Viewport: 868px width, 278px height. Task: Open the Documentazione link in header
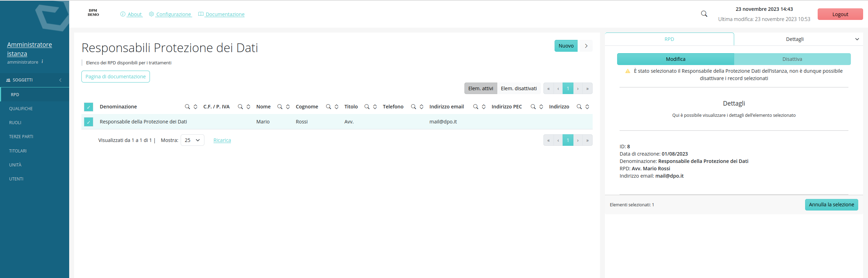(x=221, y=14)
